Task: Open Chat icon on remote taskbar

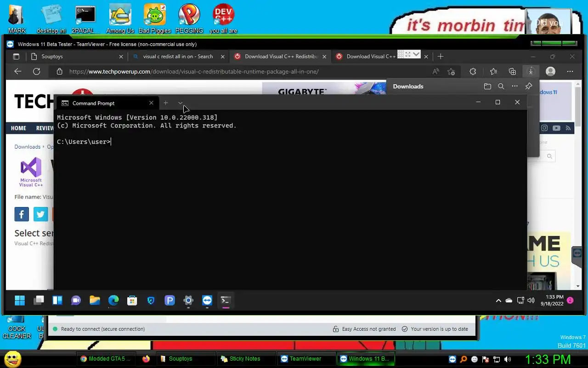Action: pyautogui.click(x=76, y=300)
